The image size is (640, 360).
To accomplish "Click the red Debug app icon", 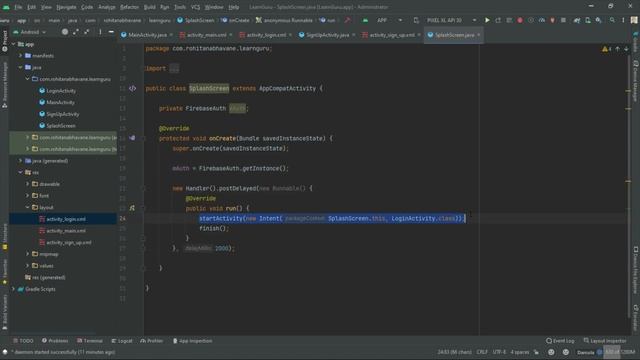I will click(x=520, y=20).
